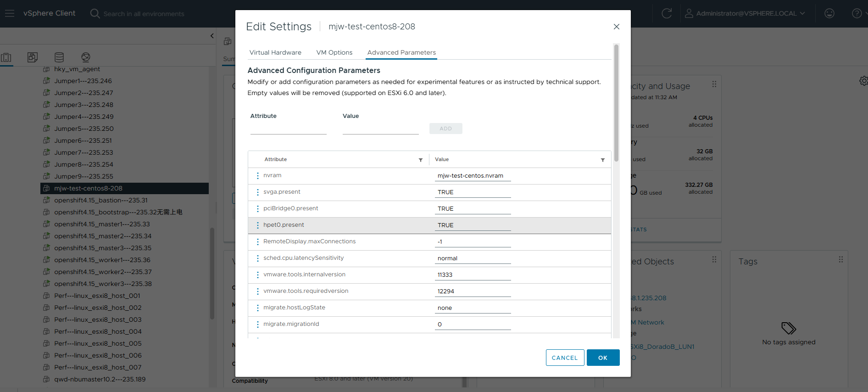Select openshift4.15_master2---235.34 VM
Screen dimensions: 868x392
click(x=103, y=236)
